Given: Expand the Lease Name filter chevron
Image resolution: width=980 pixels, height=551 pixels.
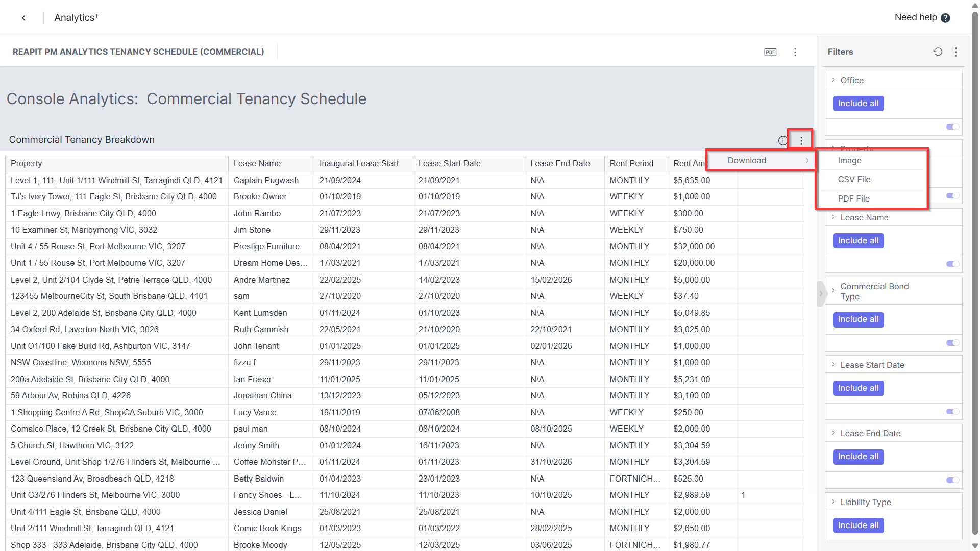Looking at the screenshot, I should click(833, 217).
